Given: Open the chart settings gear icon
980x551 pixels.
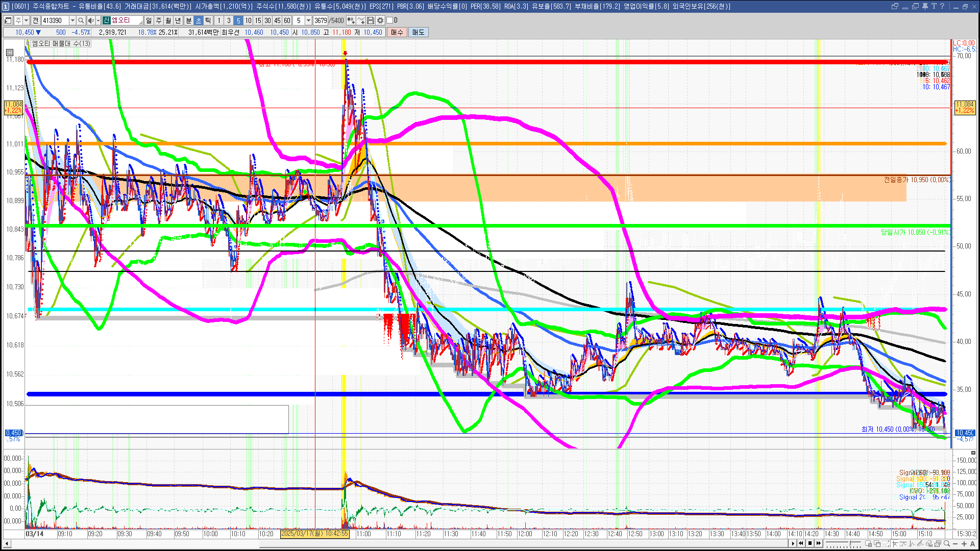Looking at the screenshot, I should [x=380, y=20].
